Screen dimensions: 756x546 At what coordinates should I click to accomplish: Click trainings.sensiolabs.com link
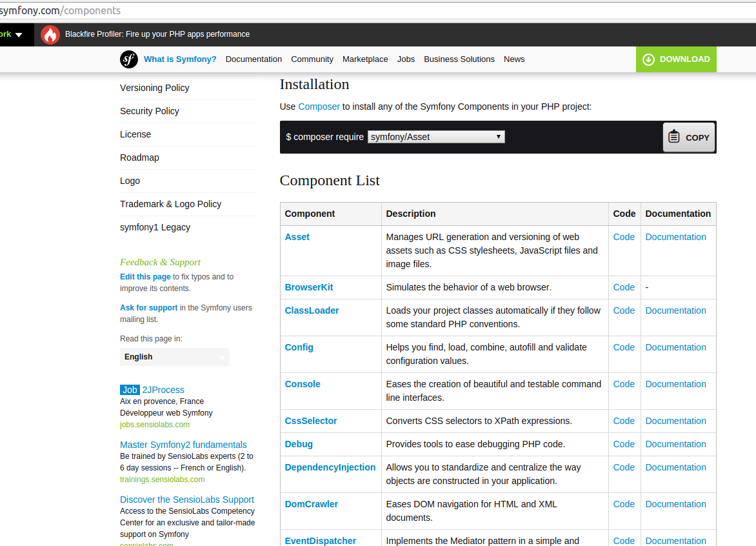[x=162, y=480]
